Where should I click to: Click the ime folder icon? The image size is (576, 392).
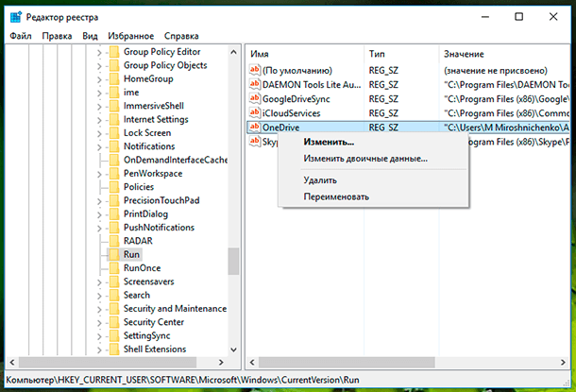[x=114, y=93]
